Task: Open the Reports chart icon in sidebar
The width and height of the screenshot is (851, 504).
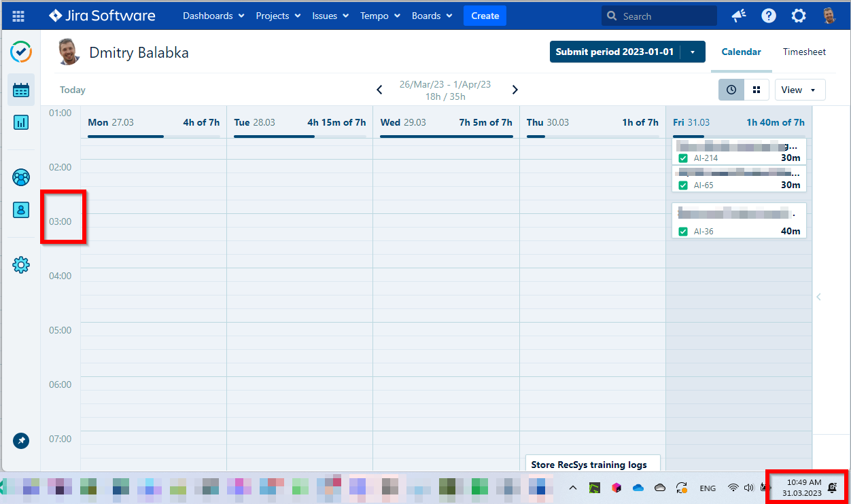Action: point(21,122)
